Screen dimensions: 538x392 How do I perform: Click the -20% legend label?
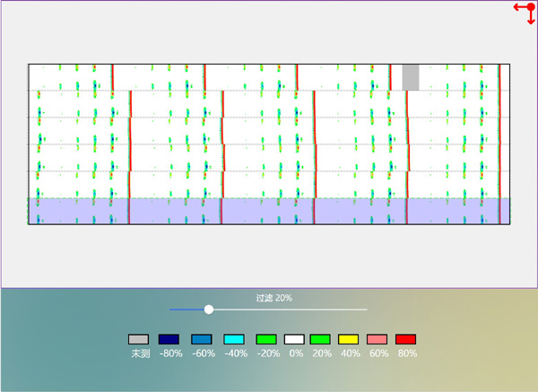click(x=268, y=353)
